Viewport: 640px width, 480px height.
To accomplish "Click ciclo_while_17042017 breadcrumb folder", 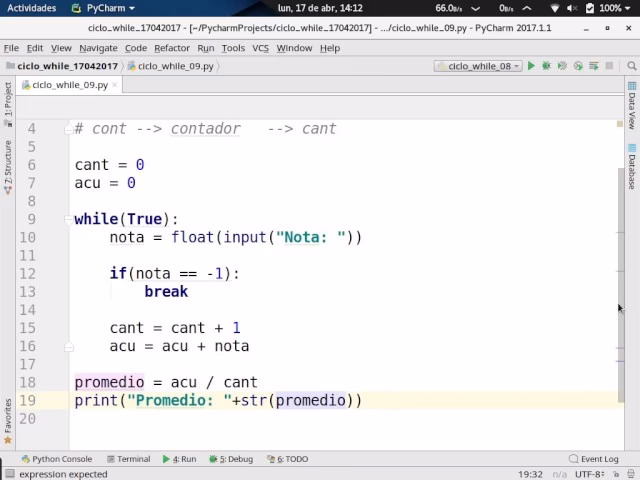I will 62,66.
